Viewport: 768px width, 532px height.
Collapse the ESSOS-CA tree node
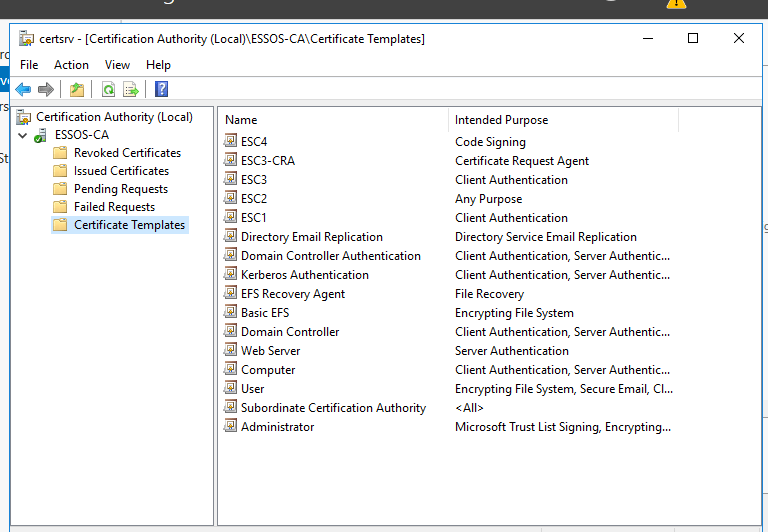[x=23, y=135]
